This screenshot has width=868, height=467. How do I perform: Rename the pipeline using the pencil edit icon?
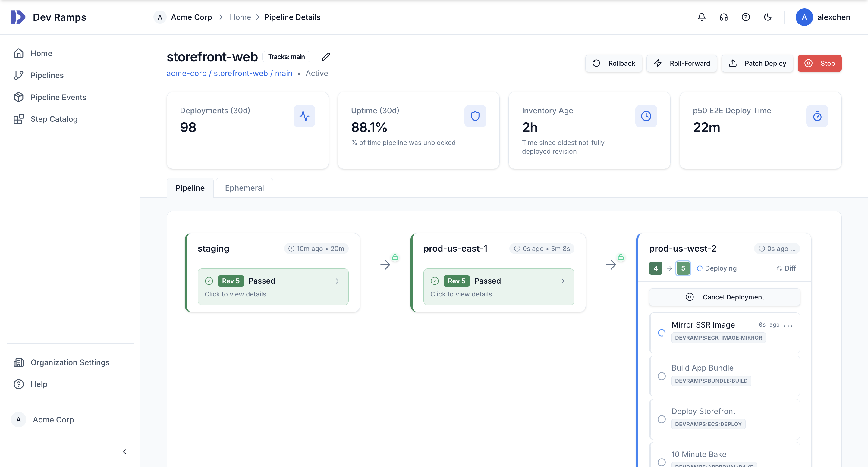point(325,57)
